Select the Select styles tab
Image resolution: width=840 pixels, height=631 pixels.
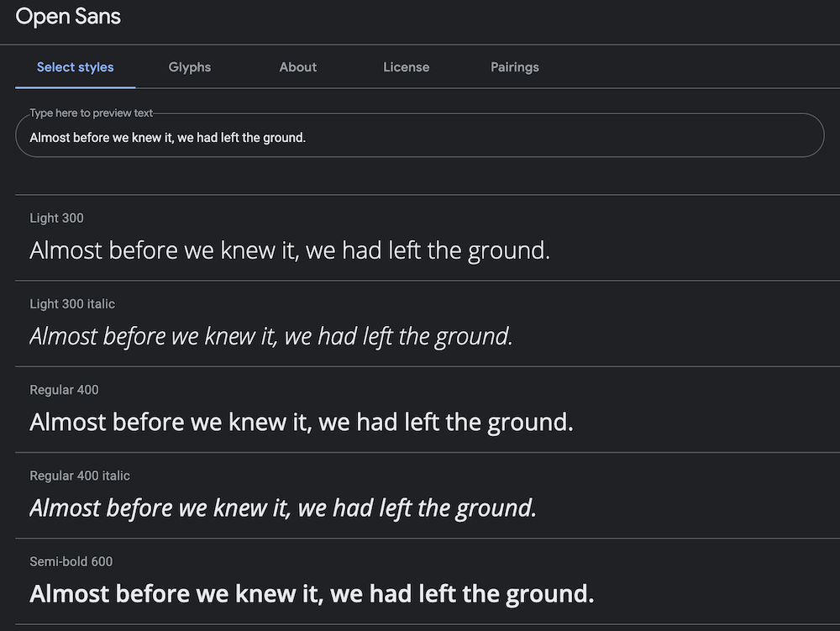coord(76,67)
